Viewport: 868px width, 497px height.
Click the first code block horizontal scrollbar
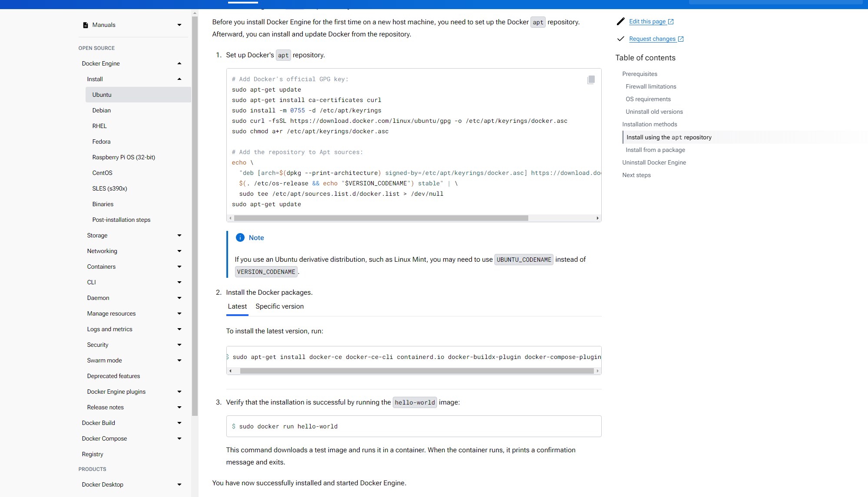click(x=381, y=218)
